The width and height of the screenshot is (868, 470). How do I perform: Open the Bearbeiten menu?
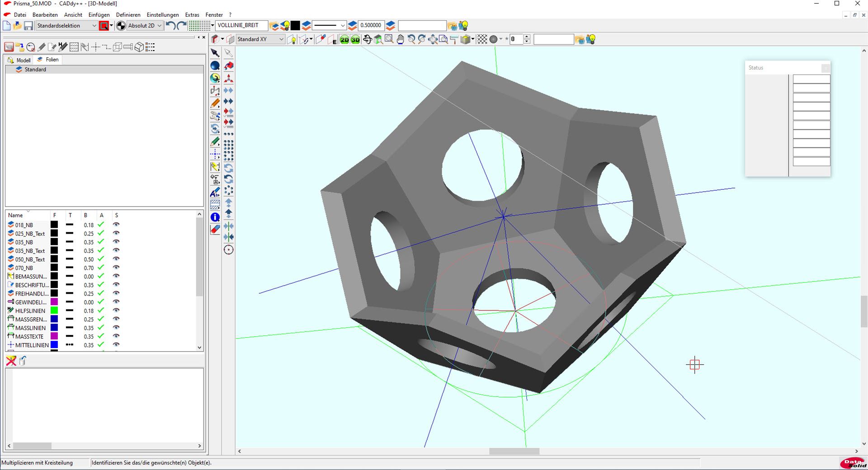click(x=45, y=15)
